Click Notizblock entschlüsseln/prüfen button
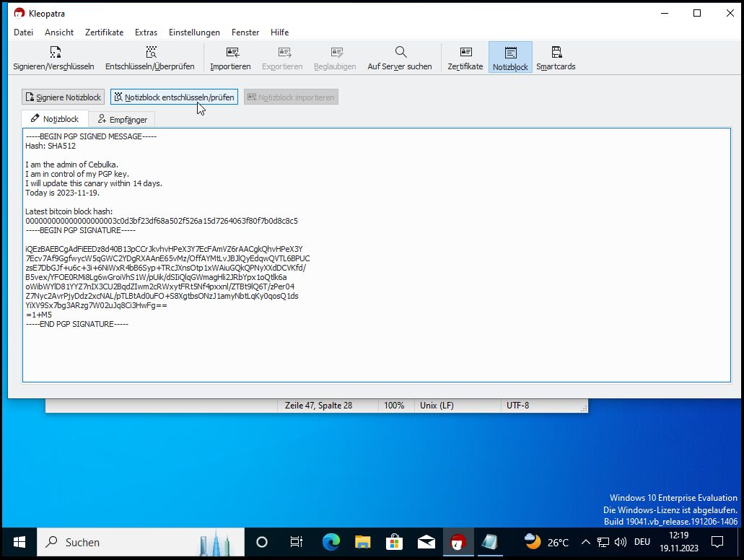Viewport: 744px width, 560px height. [174, 97]
